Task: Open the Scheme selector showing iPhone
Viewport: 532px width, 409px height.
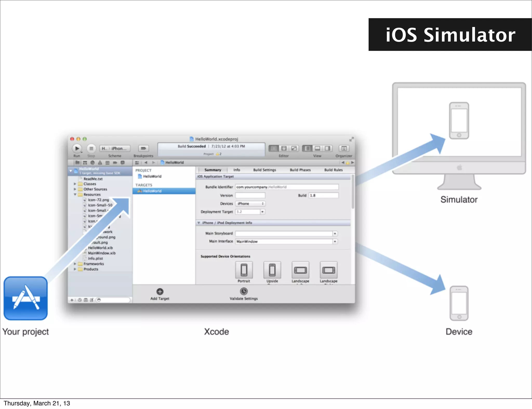Action: [x=115, y=148]
